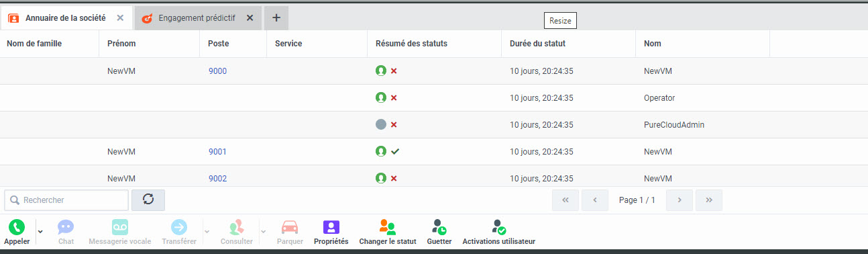Image resolution: width=868 pixels, height=254 pixels.
Task: Click the Parquer car icon
Action: tap(290, 227)
